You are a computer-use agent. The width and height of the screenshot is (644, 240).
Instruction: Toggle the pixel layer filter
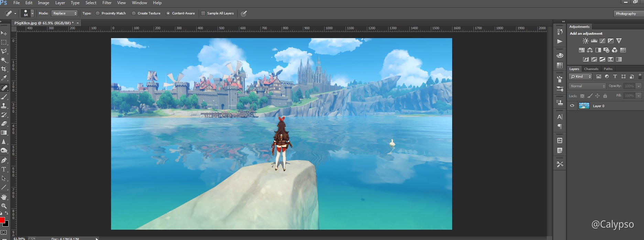(599, 77)
